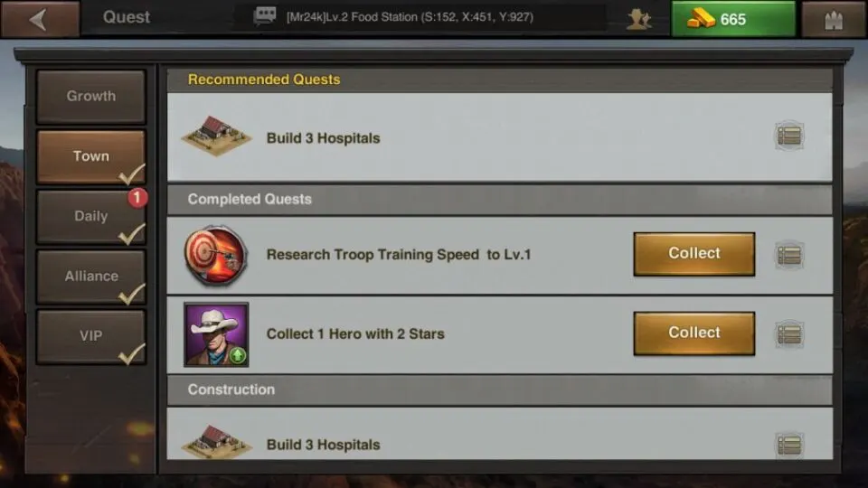
Task: Tap the target research quest thumbnail
Action: click(216, 255)
